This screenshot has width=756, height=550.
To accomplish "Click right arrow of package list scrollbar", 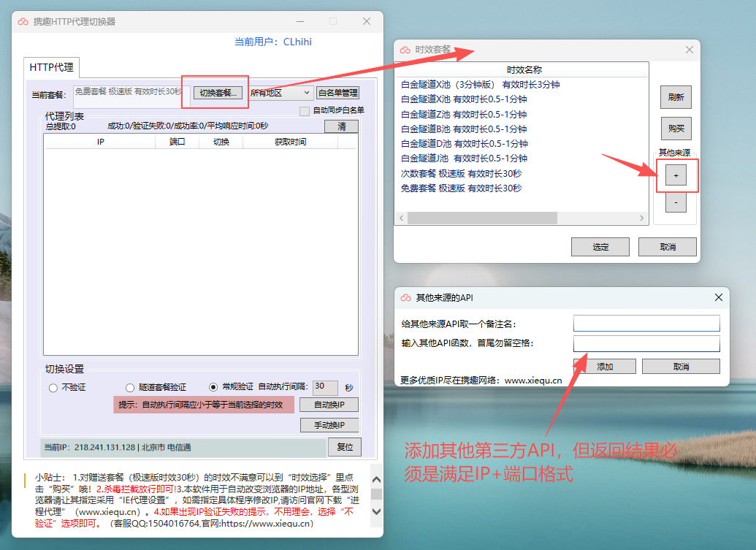I will tap(643, 218).
